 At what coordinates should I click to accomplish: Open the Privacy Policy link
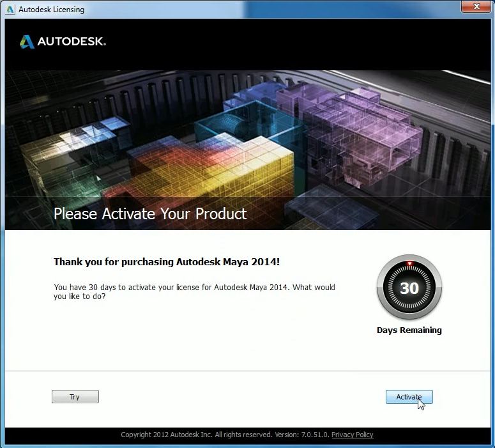point(352,435)
